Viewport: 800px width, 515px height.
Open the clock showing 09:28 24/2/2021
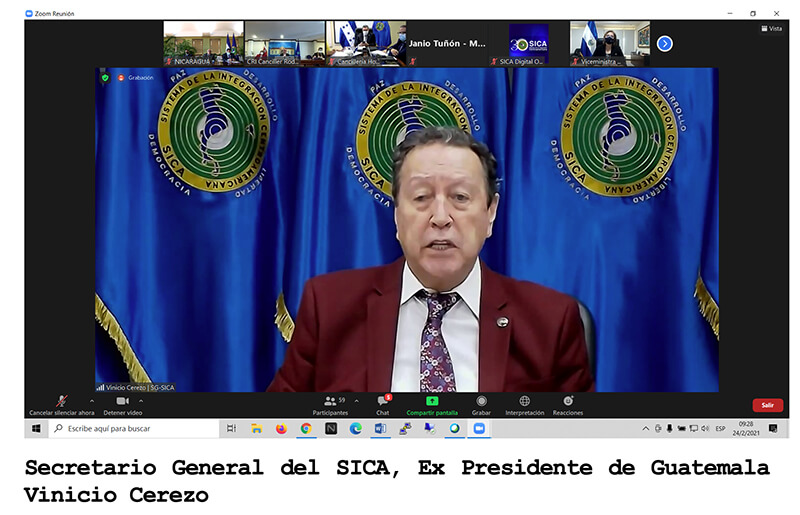[x=746, y=429]
